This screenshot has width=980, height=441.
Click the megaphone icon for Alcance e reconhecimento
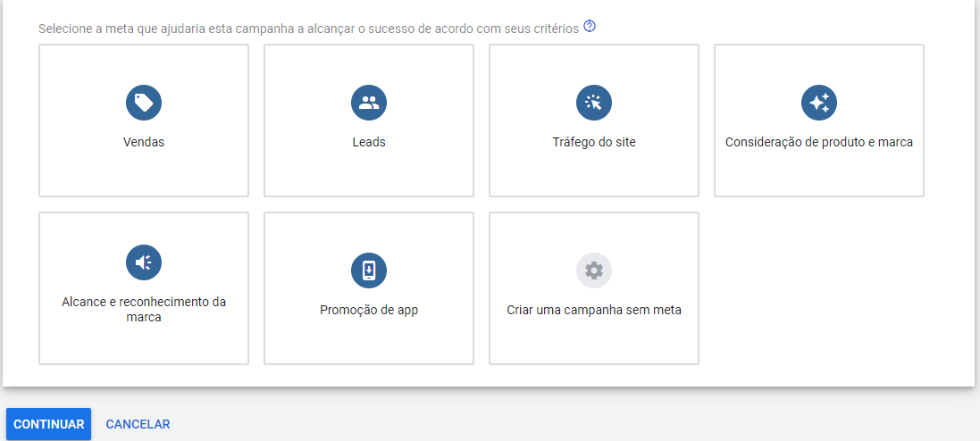tap(144, 262)
